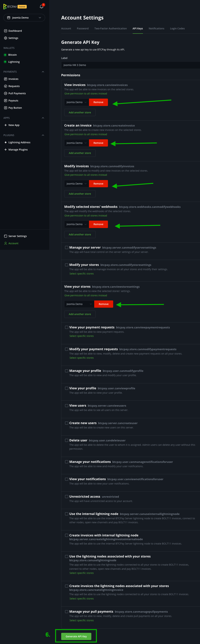The height and width of the screenshot is (644, 200).
Task: Open Settings using the gear icon
Action: pyautogui.click(x=6, y=38)
